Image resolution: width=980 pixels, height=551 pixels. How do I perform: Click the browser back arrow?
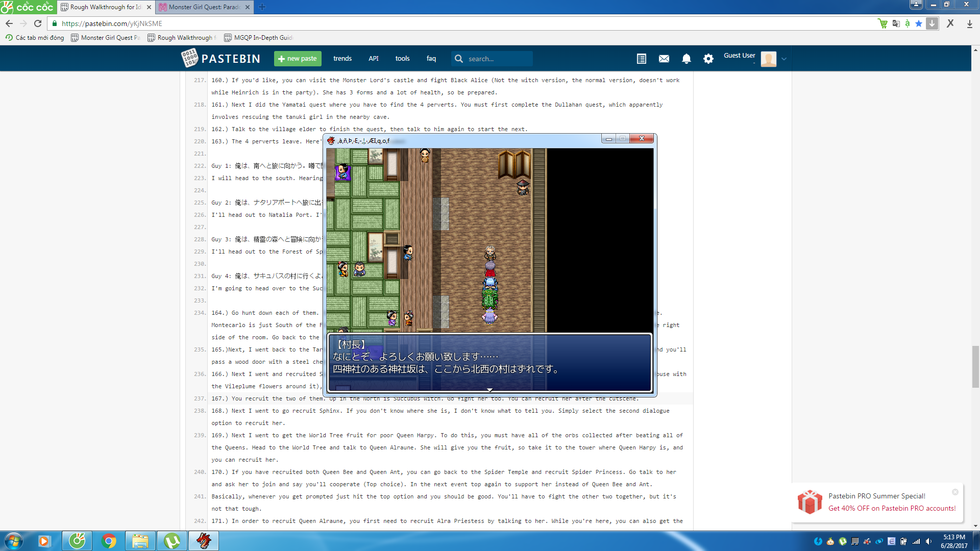point(9,23)
